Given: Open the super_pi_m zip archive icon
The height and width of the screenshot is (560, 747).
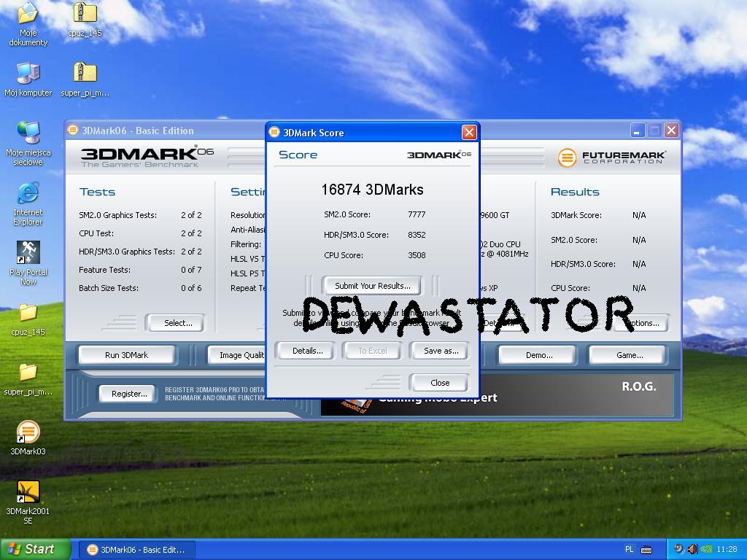Looking at the screenshot, I should coord(85,79).
